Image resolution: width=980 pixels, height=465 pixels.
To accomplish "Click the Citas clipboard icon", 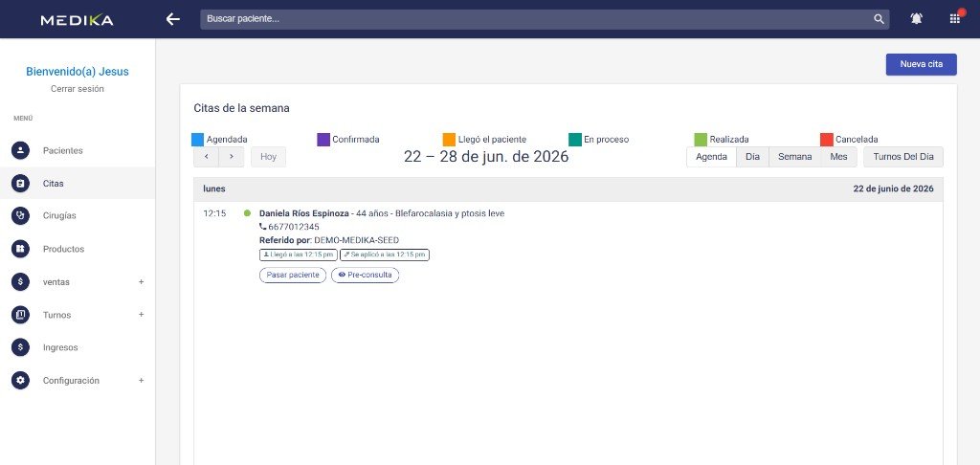I will point(21,184).
